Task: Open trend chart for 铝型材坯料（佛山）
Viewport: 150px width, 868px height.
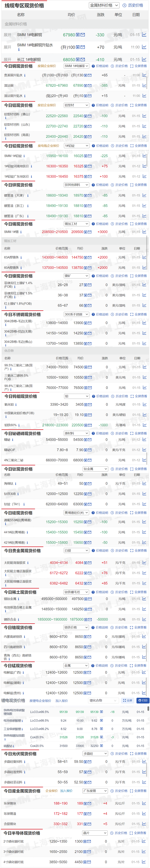Action: 144,116
